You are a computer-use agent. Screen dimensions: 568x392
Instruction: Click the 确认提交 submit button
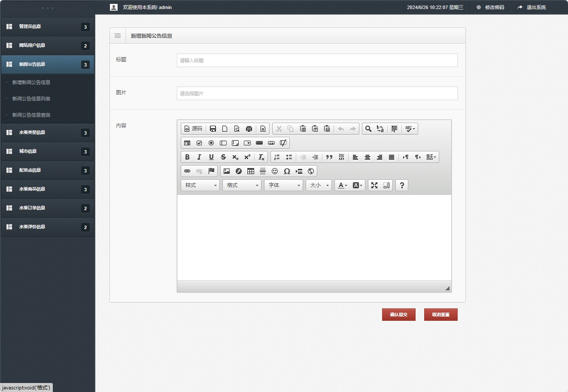click(x=399, y=315)
